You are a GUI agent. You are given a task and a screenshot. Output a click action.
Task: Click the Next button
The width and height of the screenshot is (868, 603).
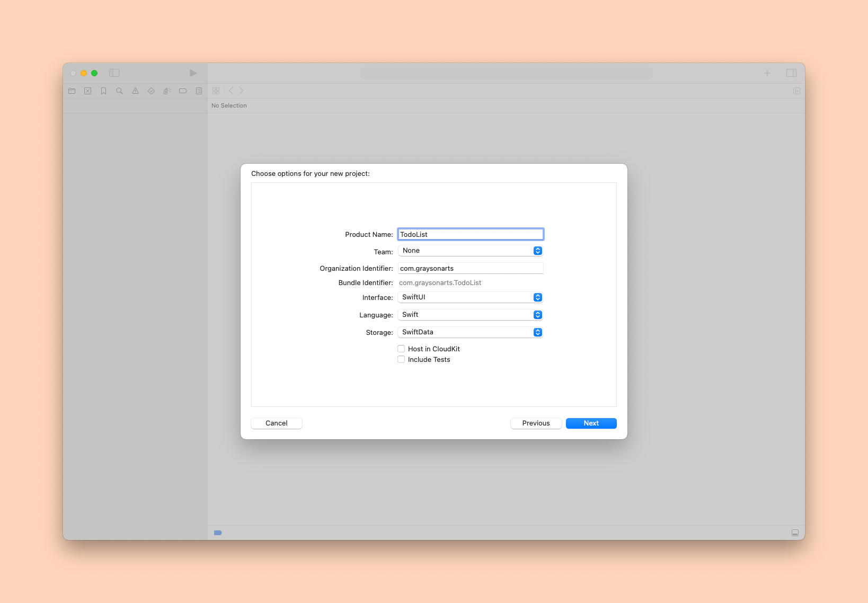pyautogui.click(x=591, y=423)
